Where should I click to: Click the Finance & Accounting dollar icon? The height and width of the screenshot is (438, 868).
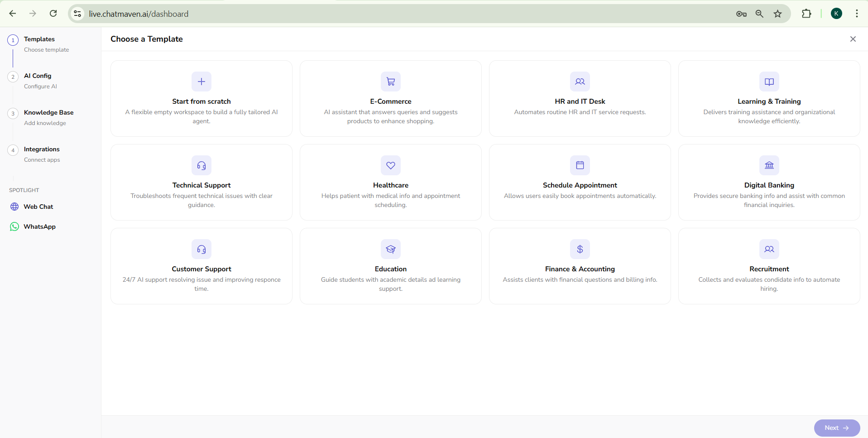[x=580, y=249]
